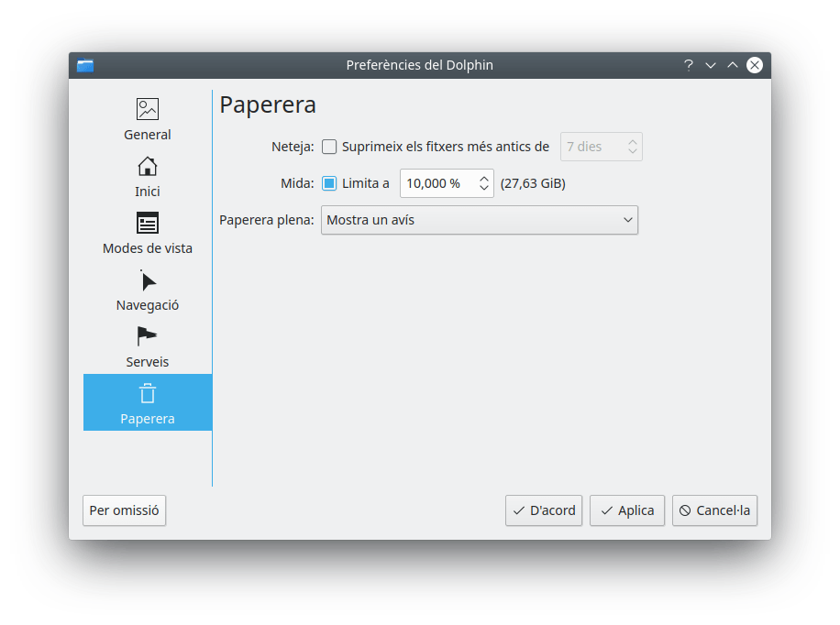Click the Modes de vista label
This screenshot has height=625, width=840.
[x=147, y=248]
